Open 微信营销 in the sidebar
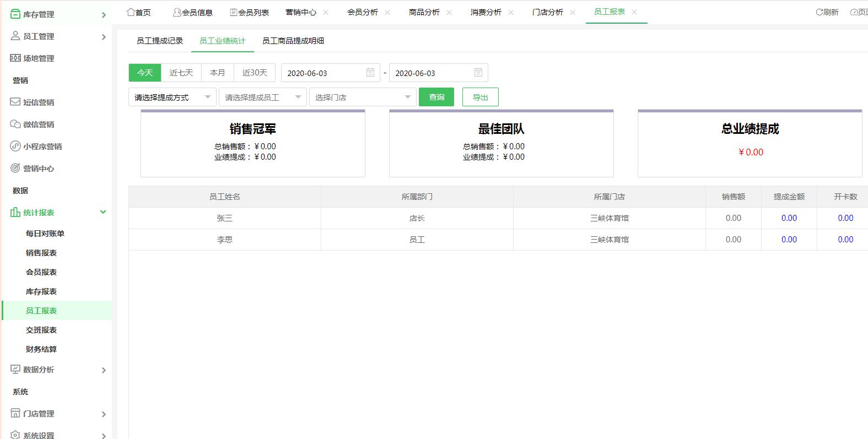The image size is (868, 439). click(39, 124)
